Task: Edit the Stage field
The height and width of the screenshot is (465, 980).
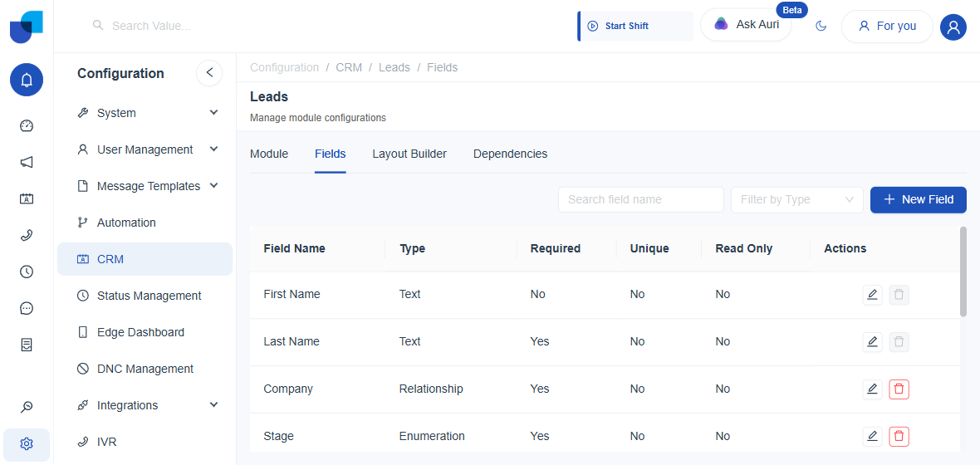Action: pyautogui.click(x=873, y=436)
